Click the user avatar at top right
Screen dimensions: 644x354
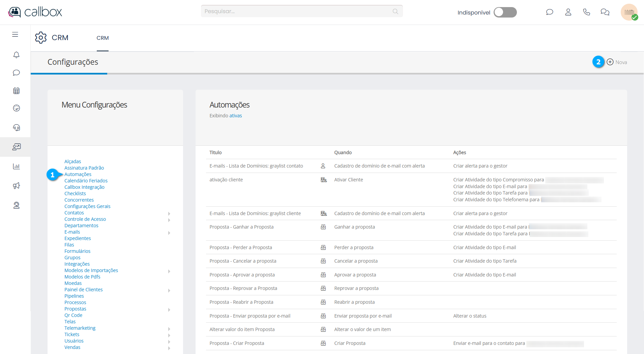coord(629,12)
